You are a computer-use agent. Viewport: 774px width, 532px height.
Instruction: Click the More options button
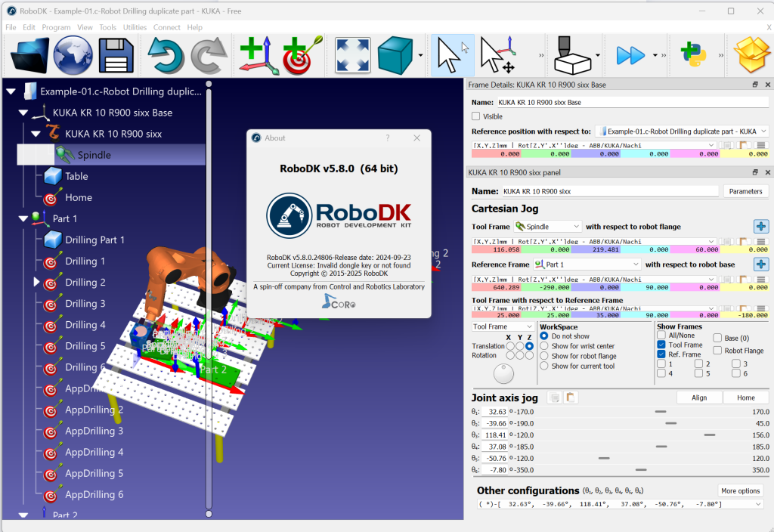tap(740, 490)
